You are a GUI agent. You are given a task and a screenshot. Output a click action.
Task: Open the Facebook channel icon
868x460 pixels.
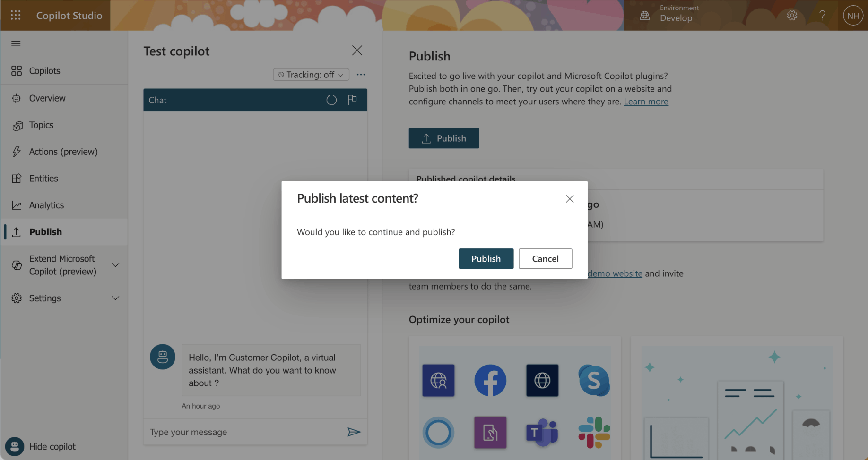[x=490, y=380]
